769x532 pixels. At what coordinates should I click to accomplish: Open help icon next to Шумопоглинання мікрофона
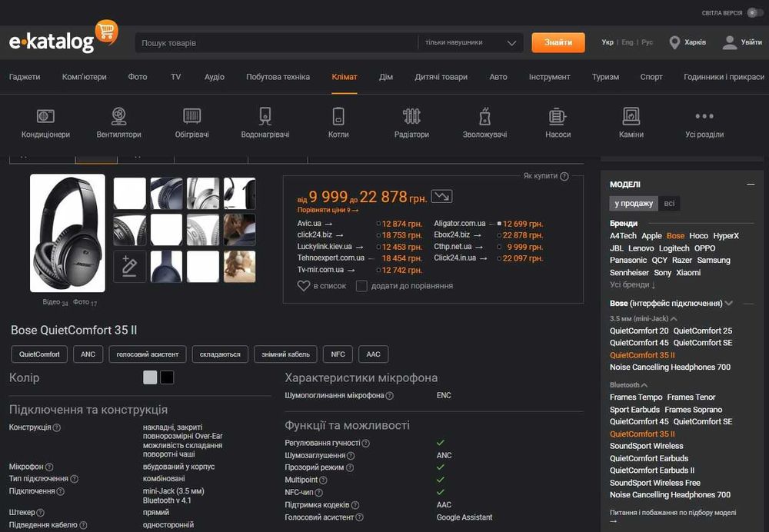389,396
